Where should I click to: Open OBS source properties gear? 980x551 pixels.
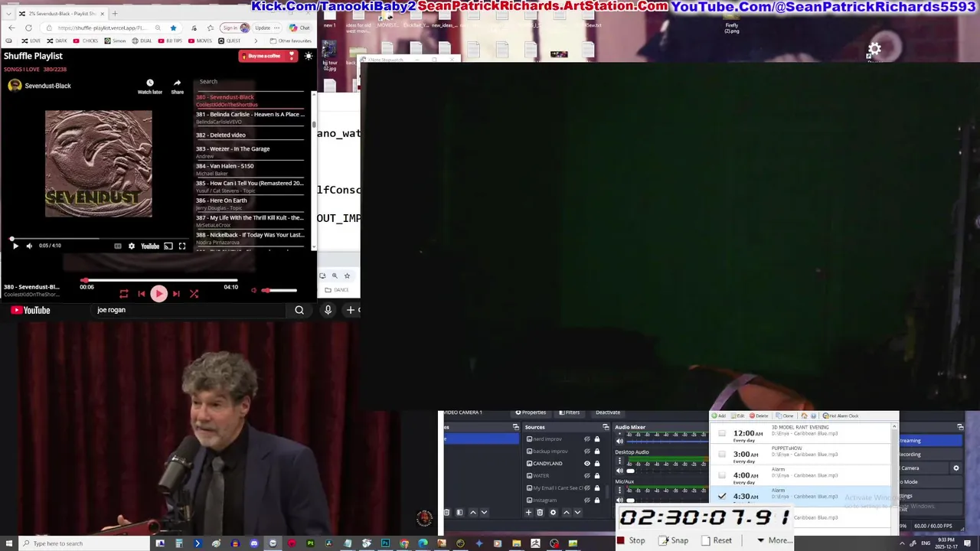(x=553, y=513)
